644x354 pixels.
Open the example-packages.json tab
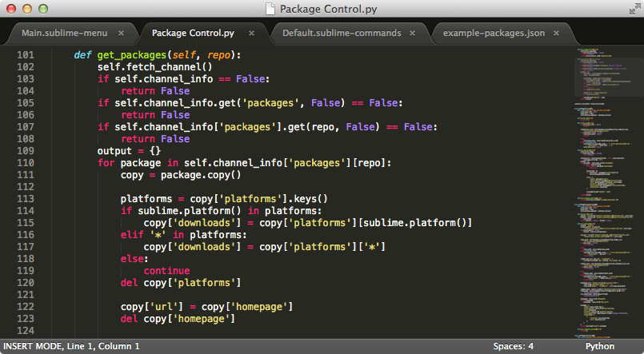[x=494, y=34]
